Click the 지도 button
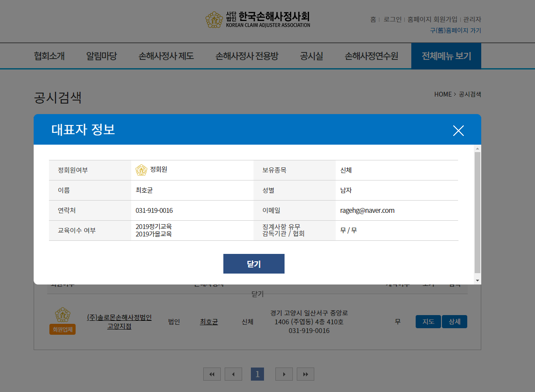 click(428, 322)
